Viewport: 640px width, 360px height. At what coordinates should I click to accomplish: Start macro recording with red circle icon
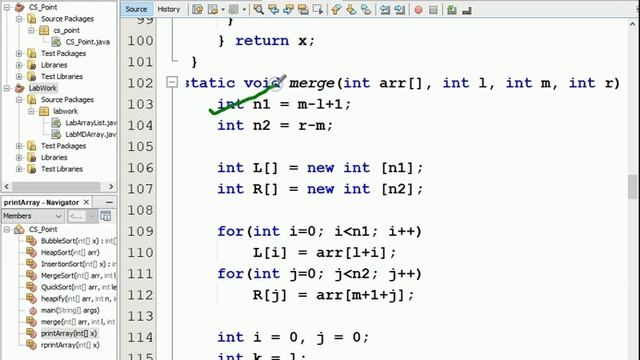[x=418, y=9]
